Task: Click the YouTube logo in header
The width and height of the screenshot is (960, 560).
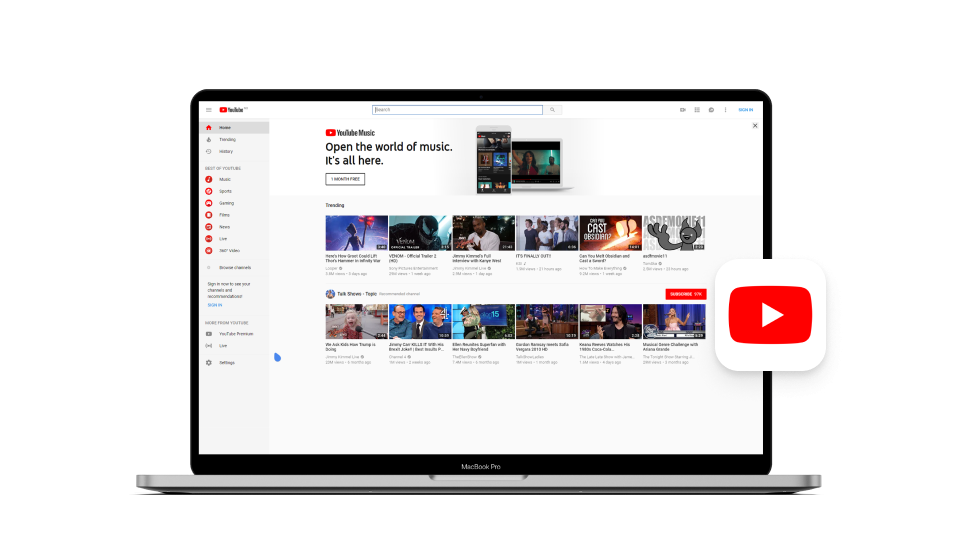Action: click(x=232, y=110)
